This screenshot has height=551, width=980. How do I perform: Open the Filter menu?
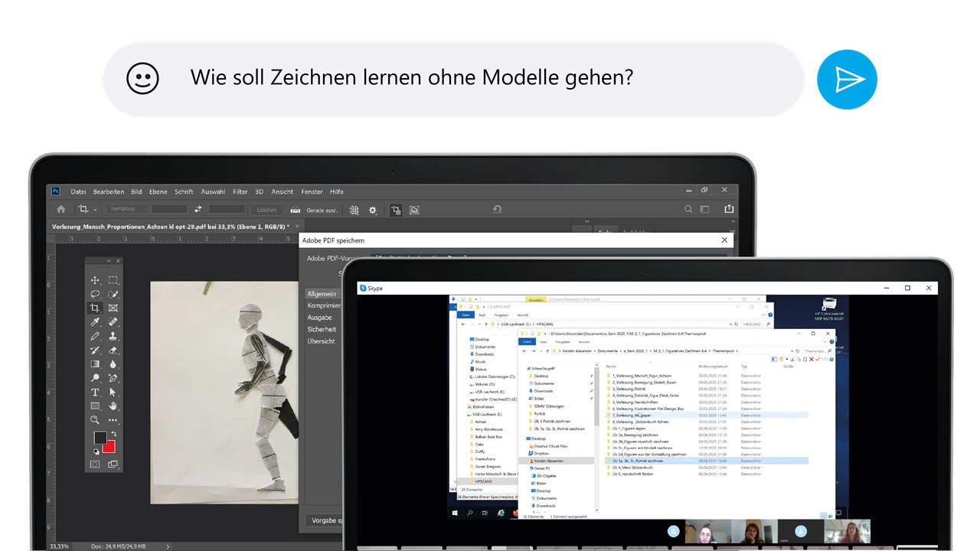click(240, 192)
